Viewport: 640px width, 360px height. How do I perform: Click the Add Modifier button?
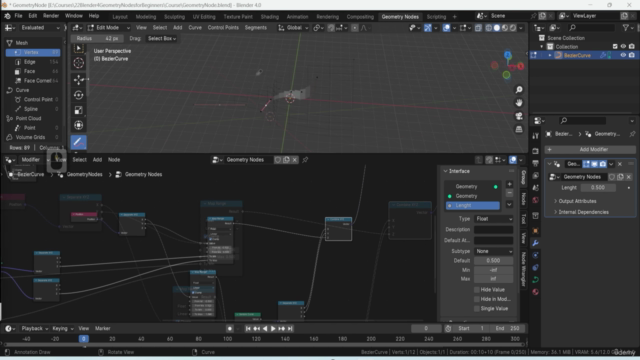point(590,149)
